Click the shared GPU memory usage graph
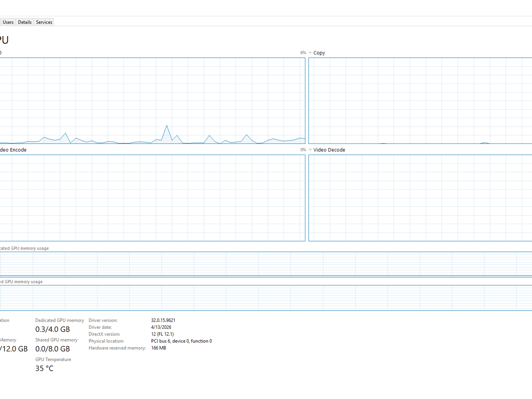This screenshot has width=532, height=399. (266, 298)
